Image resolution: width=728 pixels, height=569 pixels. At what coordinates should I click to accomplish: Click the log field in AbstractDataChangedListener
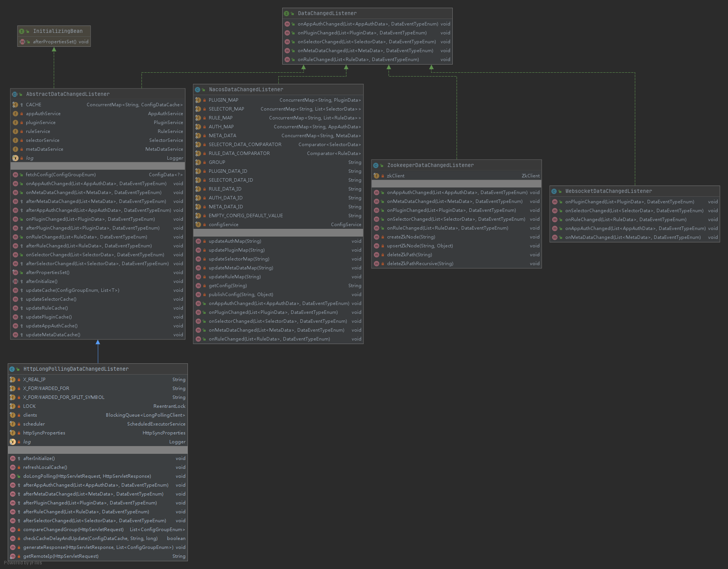pos(98,158)
